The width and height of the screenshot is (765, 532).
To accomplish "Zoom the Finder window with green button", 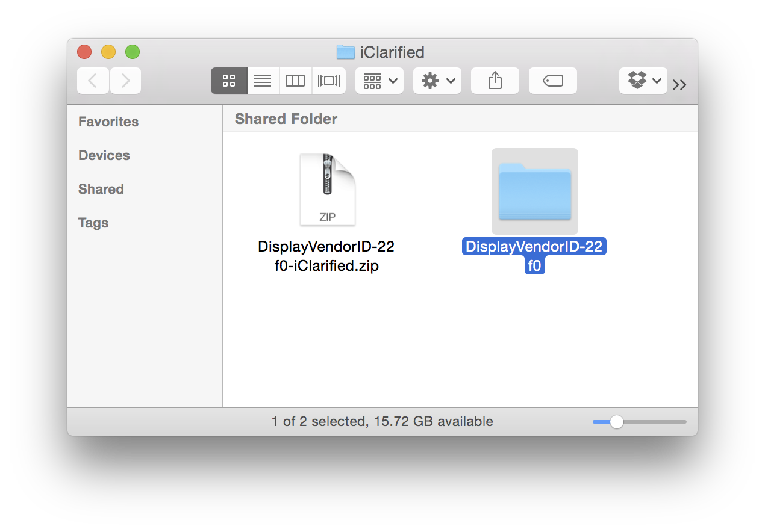I will (133, 52).
